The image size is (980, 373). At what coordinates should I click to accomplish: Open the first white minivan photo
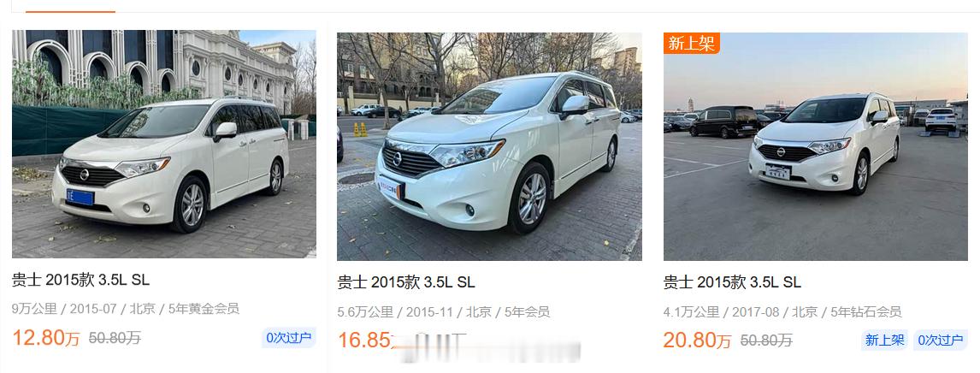pos(163,144)
